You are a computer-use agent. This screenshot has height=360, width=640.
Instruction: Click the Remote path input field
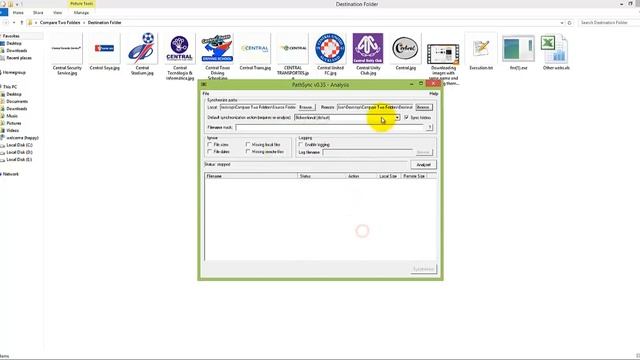tap(375, 107)
